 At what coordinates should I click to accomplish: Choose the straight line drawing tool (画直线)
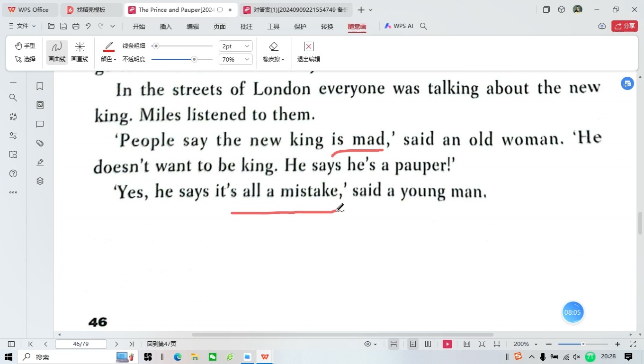pos(80,52)
